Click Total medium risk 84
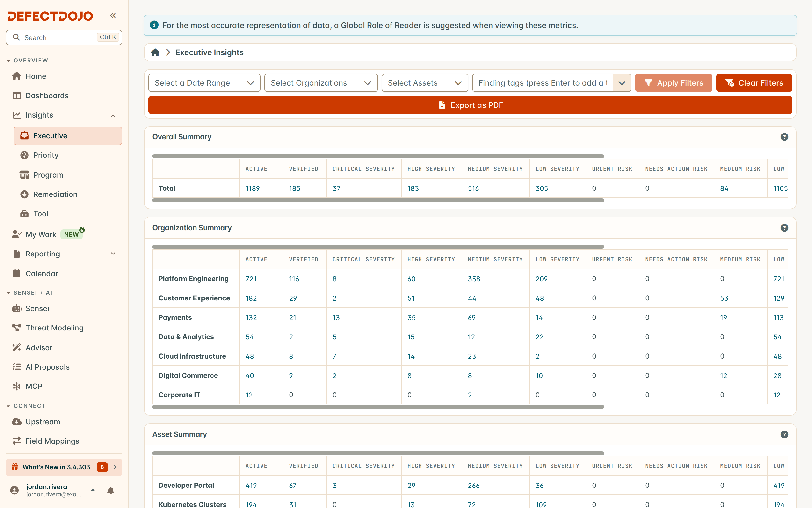 (724, 188)
